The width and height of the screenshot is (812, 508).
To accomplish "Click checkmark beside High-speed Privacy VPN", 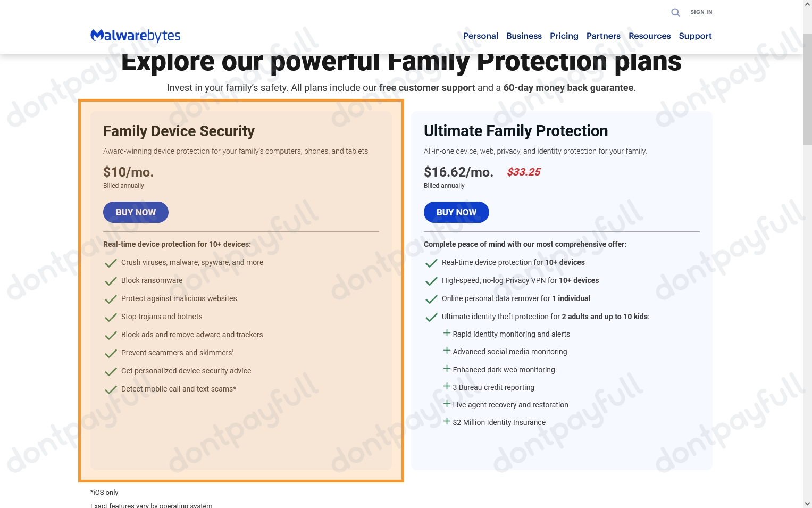I will point(431,281).
